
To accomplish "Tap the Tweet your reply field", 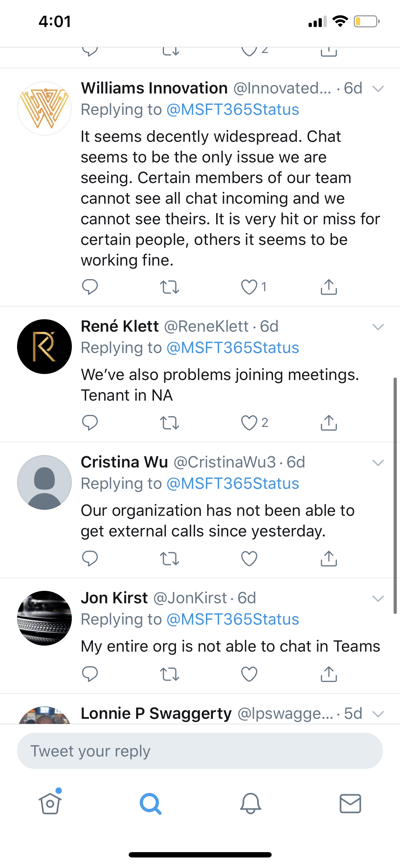I will click(200, 751).
